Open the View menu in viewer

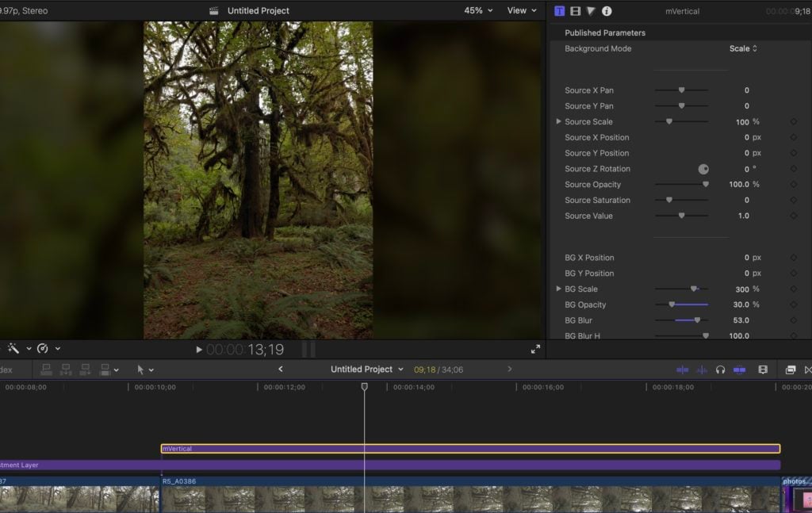pos(522,10)
